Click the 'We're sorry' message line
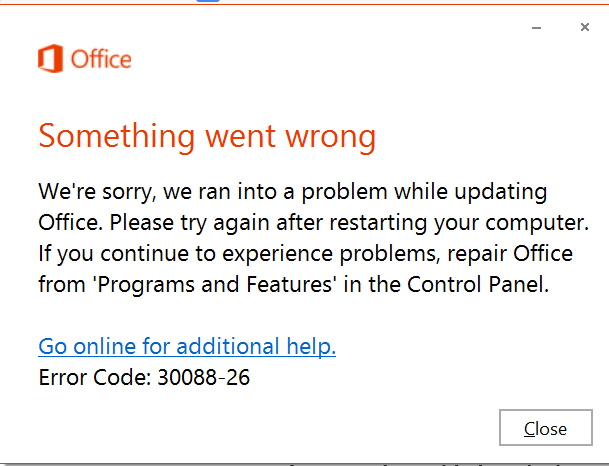The width and height of the screenshot is (609, 466). pos(293,190)
